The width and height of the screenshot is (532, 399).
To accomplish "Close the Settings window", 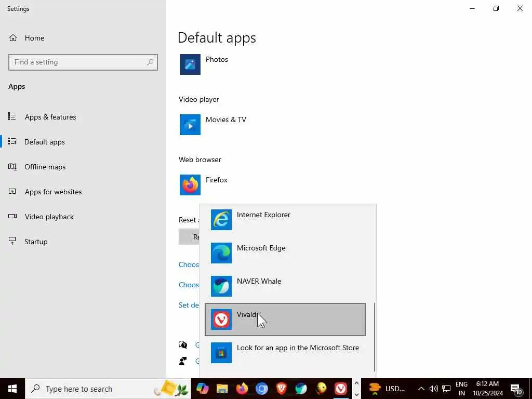I will (520, 8).
